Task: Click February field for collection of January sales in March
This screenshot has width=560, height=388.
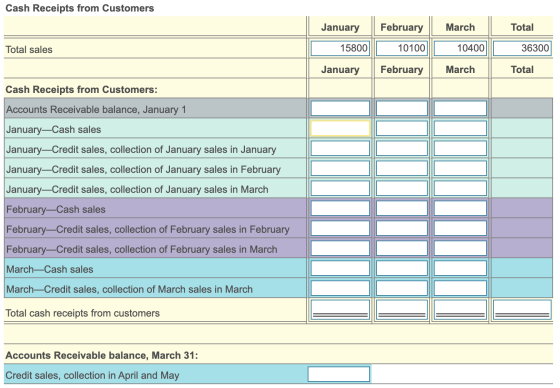Action: (x=402, y=188)
